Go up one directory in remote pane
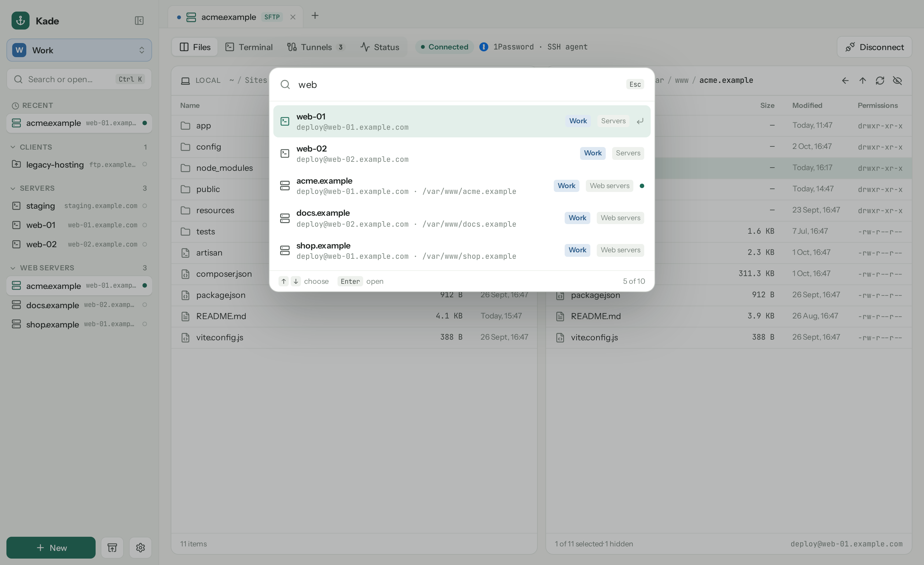This screenshot has height=565, width=924. (x=862, y=80)
